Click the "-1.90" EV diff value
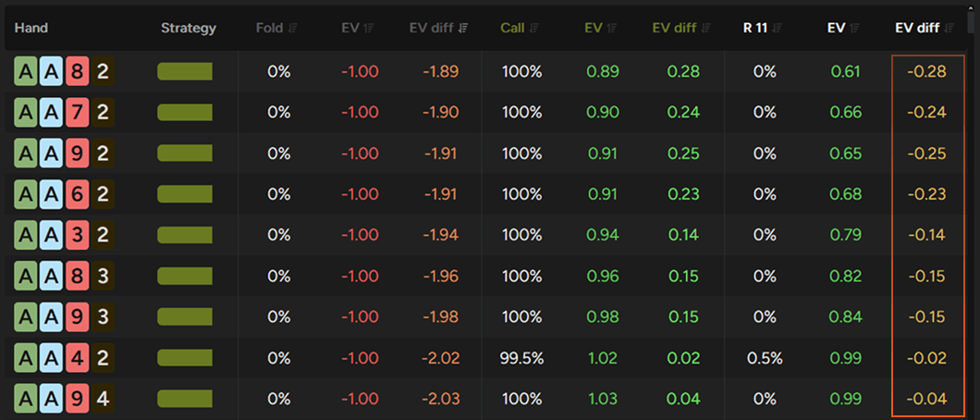Image resolution: width=980 pixels, height=420 pixels. pos(441,113)
